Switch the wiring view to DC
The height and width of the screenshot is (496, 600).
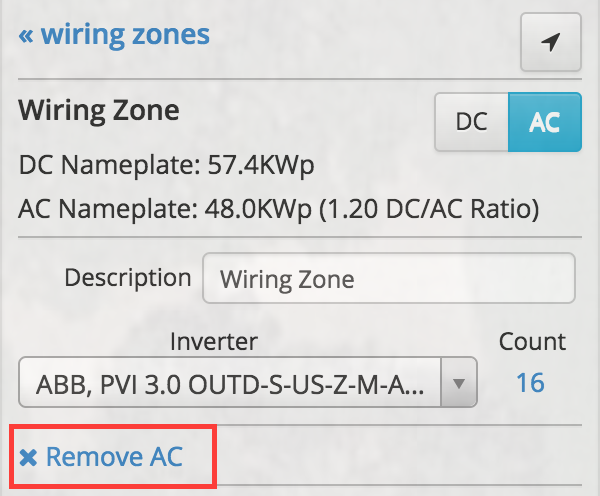[x=471, y=122]
